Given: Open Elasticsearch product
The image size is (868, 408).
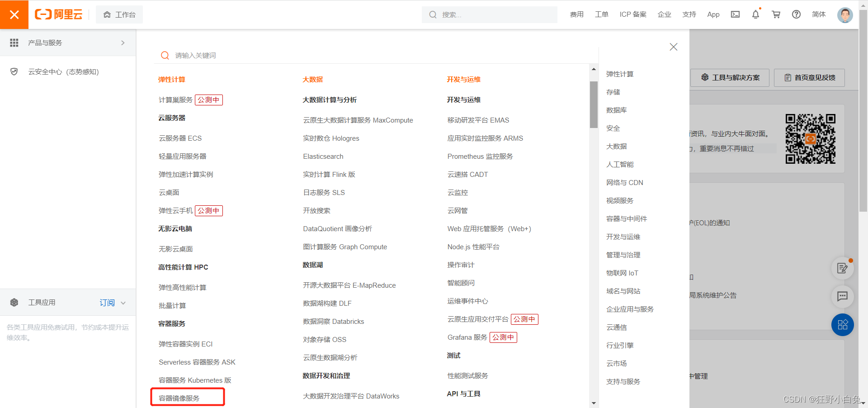Looking at the screenshot, I should pos(323,156).
